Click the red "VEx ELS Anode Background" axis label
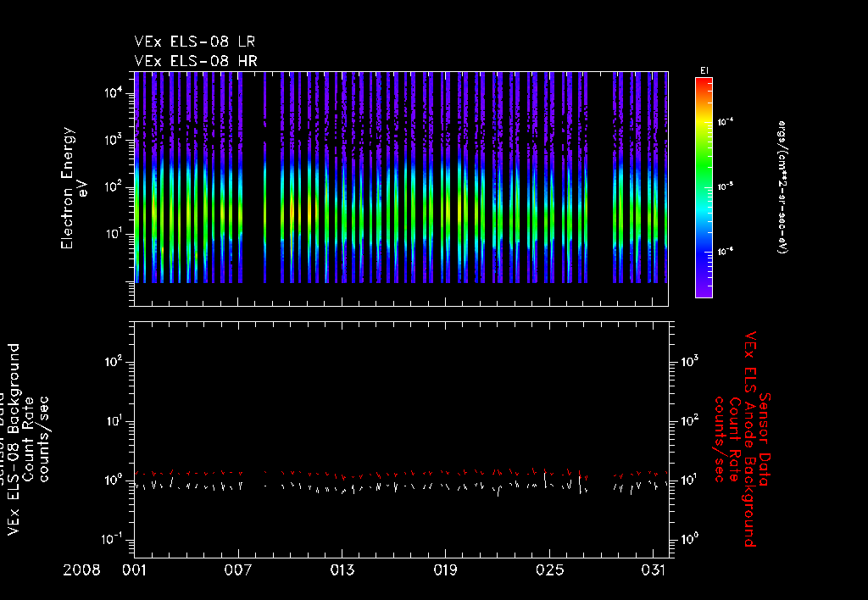This screenshot has width=868, height=600. pos(749,439)
